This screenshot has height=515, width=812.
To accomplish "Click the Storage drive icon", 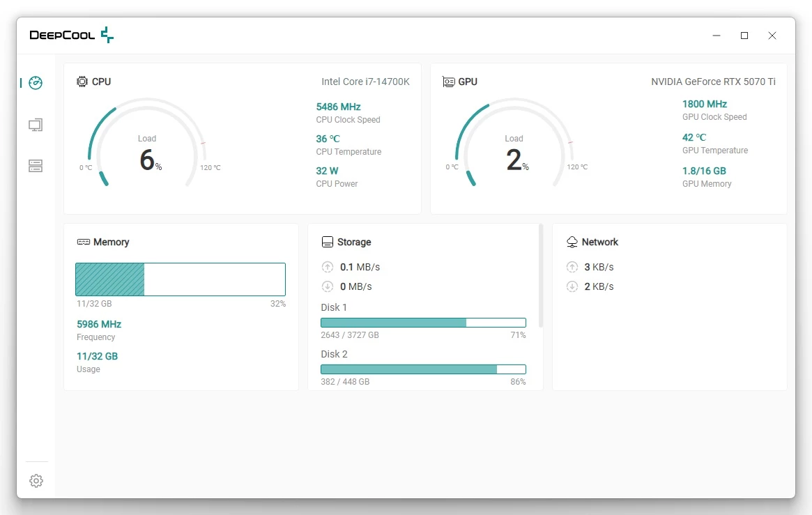I will click(328, 242).
